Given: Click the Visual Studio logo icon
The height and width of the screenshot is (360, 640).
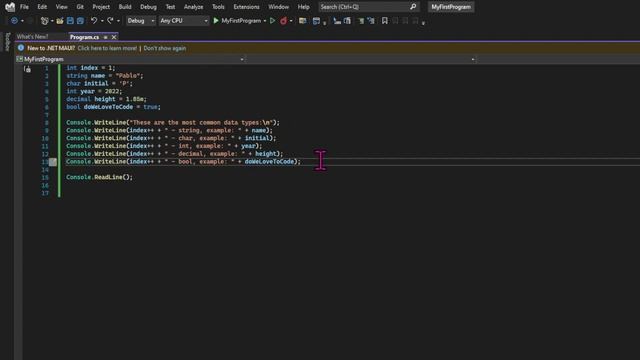Looking at the screenshot, I should click(10, 7).
